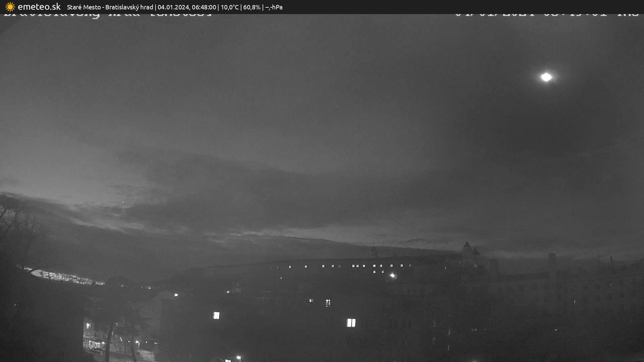
Task: Click the emeteo.sk sun logo icon
Action: (10, 7)
